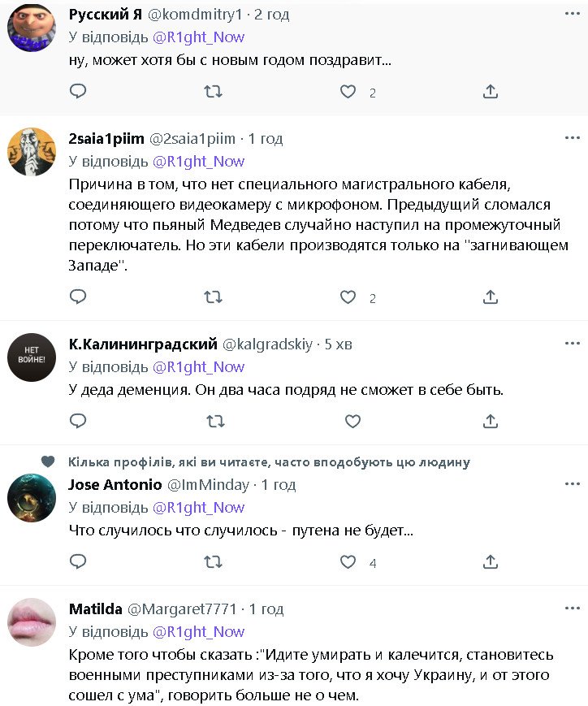Reply to К.Калининградский's tweet
The image size is (588, 706).
point(78,421)
